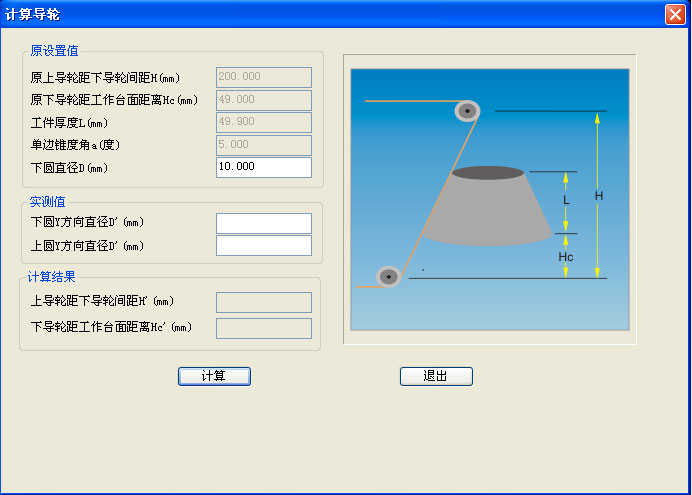Click the 上导轮距下导轮间距H' result field
Viewport: 692px width, 495px height.
point(263,302)
